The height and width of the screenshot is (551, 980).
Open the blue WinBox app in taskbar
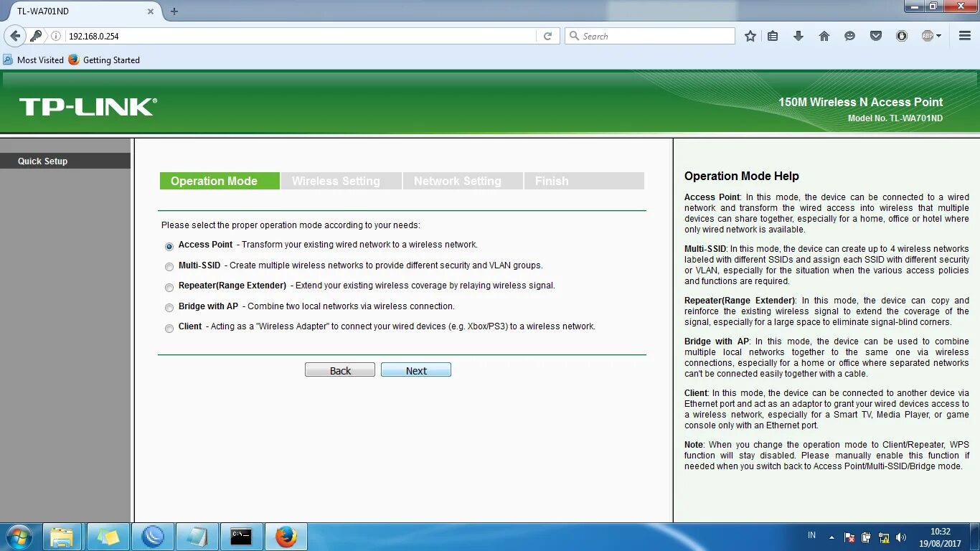coord(152,537)
